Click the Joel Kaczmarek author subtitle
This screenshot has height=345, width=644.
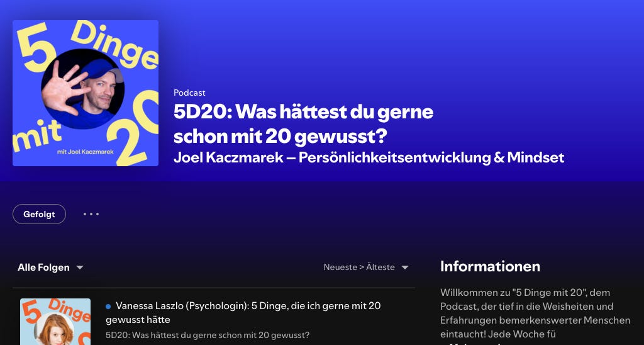point(369,157)
